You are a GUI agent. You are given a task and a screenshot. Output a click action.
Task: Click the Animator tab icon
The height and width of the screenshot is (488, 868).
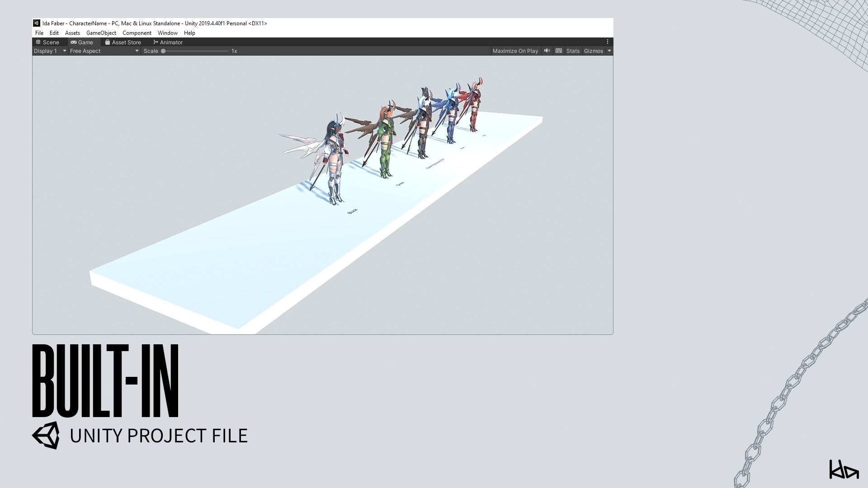point(156,42)
